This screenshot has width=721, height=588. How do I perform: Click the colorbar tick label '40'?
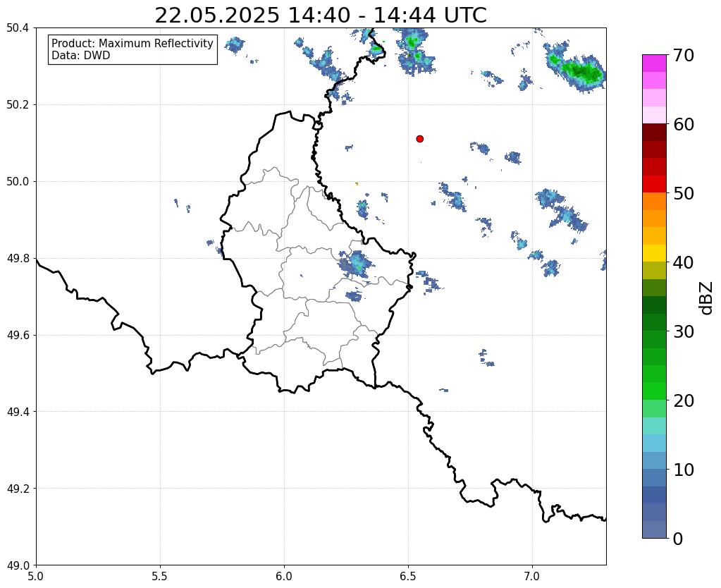(684, 262)
